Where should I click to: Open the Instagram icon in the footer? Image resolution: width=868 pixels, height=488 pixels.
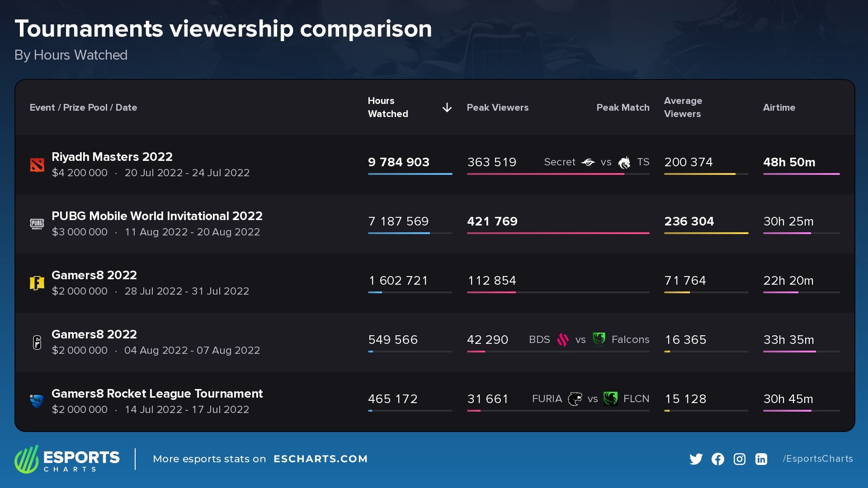click(740, 459)
